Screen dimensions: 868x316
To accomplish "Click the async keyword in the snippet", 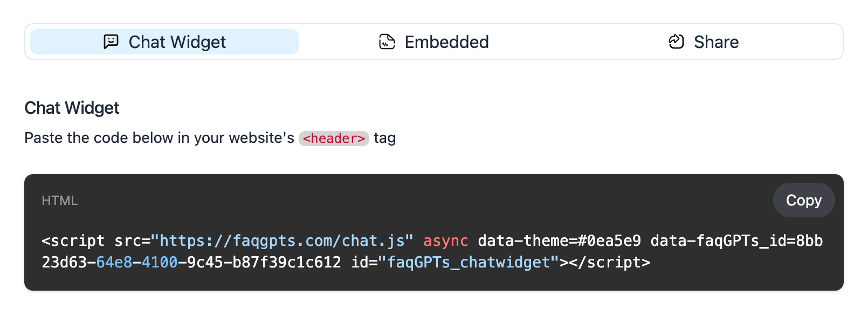I will [446, 241].
